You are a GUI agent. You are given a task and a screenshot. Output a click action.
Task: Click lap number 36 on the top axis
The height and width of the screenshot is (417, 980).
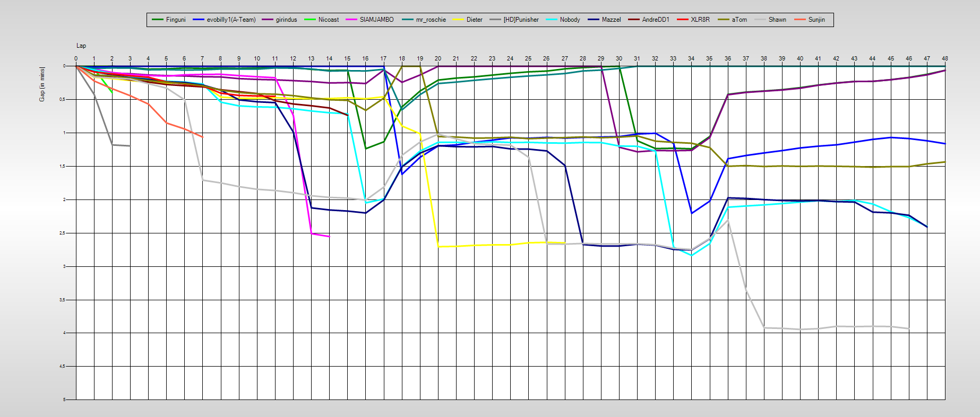[x=728, y=58]
